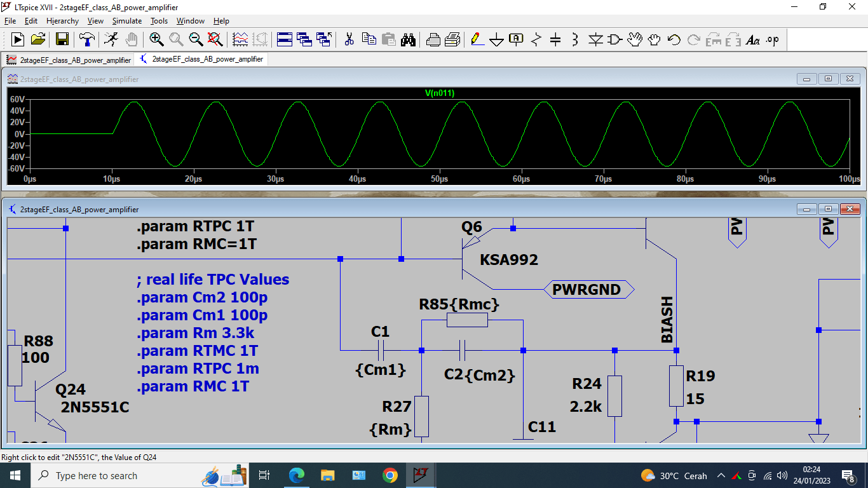Click the 15 value of R19
The image size is (868, 488).
click(695, 399)
